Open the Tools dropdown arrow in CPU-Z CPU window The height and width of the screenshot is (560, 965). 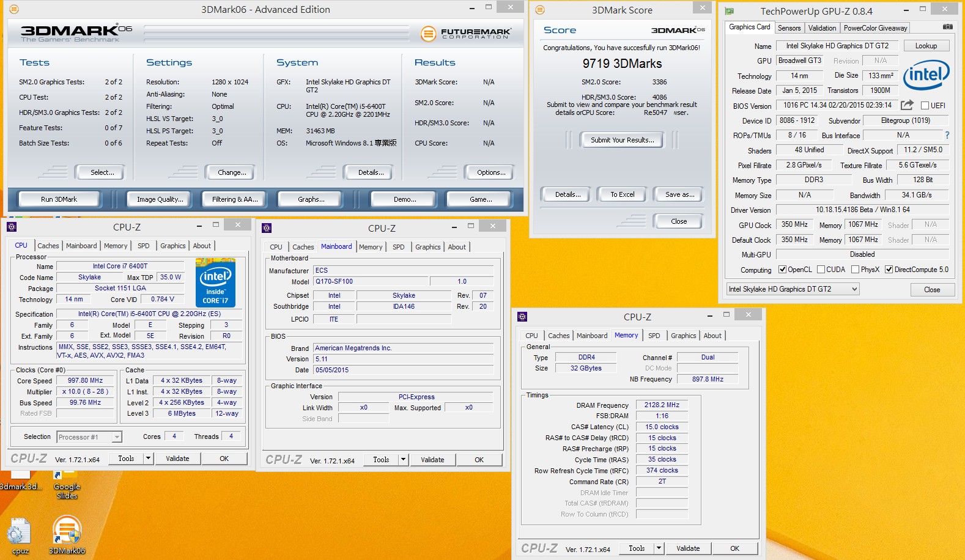click(x=148, y=459)
